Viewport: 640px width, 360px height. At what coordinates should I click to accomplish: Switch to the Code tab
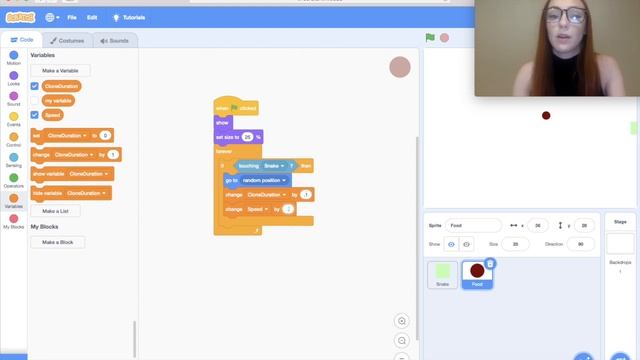point(22,40)
